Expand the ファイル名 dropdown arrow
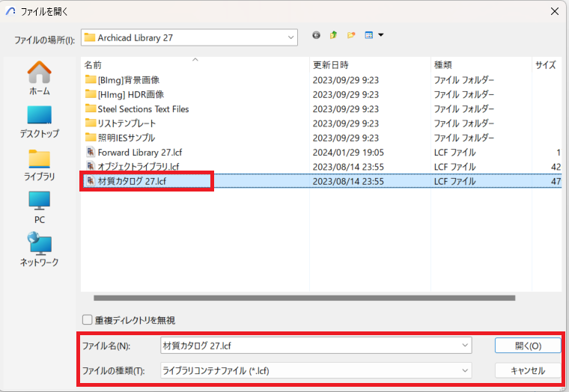Viewport: 569px width, 392px height. tap(465, 345)
